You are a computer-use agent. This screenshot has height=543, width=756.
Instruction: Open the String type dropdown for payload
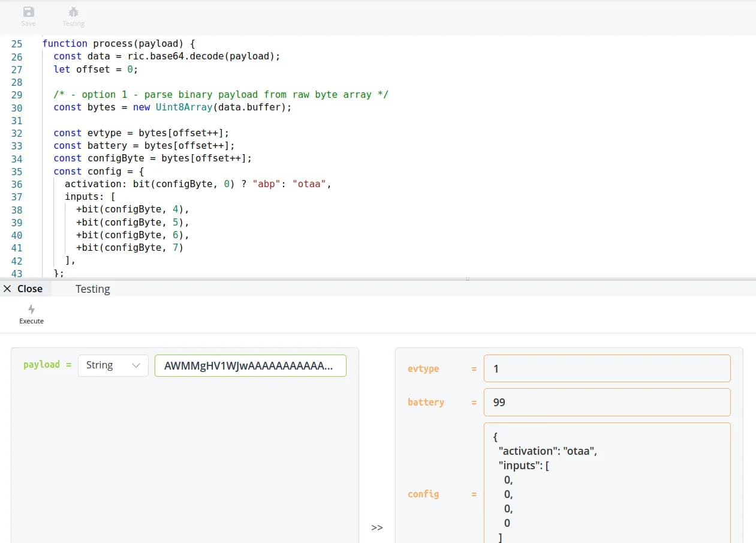(113, 365)
